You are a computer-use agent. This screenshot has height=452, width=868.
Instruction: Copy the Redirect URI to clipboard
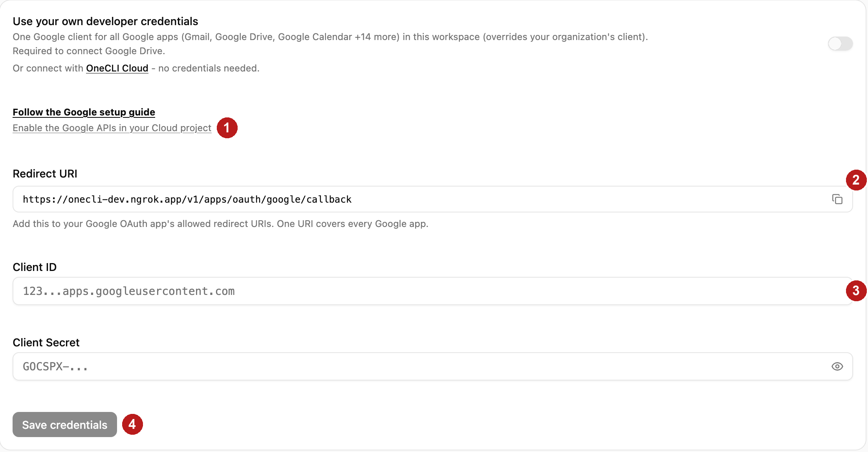point(837,199)
